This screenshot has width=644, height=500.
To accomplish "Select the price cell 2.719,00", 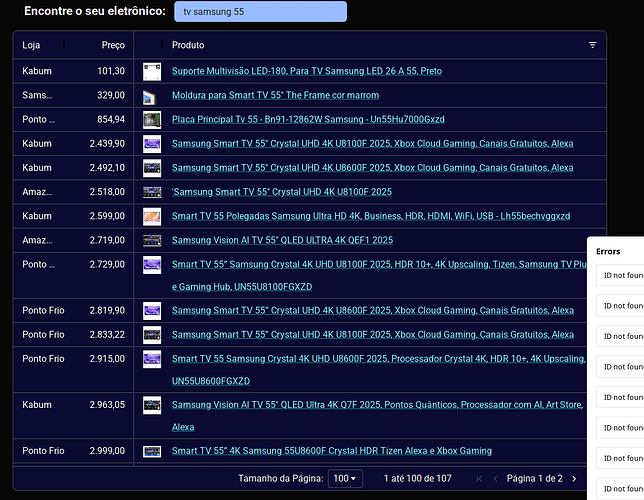I will tap(107, 240).
